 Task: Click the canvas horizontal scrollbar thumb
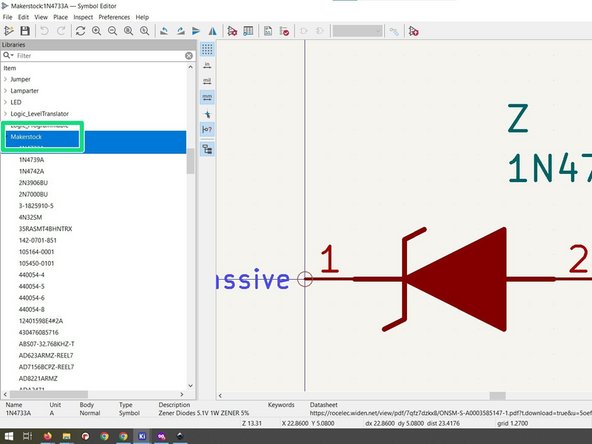498,395
